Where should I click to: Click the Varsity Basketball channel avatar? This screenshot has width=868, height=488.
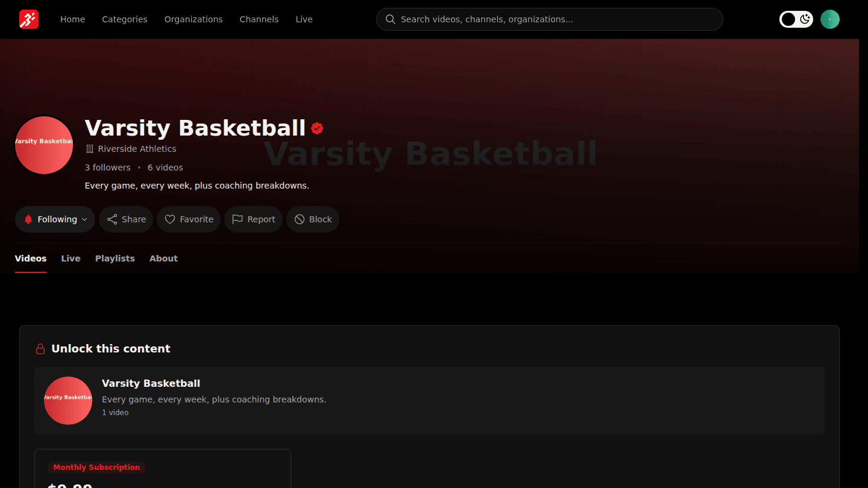(44, 145)
